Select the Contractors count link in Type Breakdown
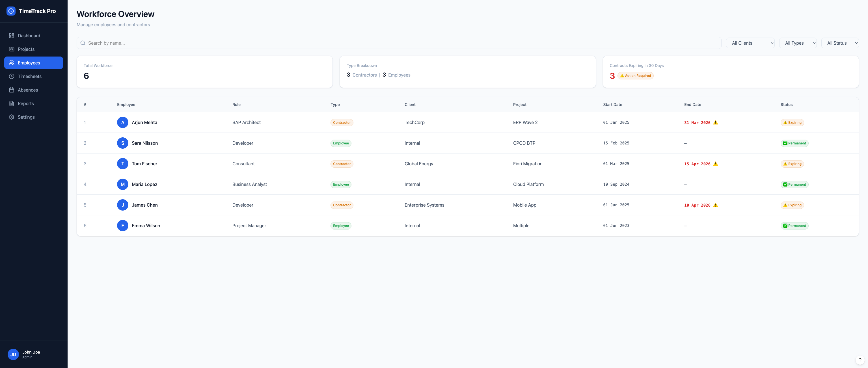This screenshot has height=368, width=868. click(x=364, y=75)
